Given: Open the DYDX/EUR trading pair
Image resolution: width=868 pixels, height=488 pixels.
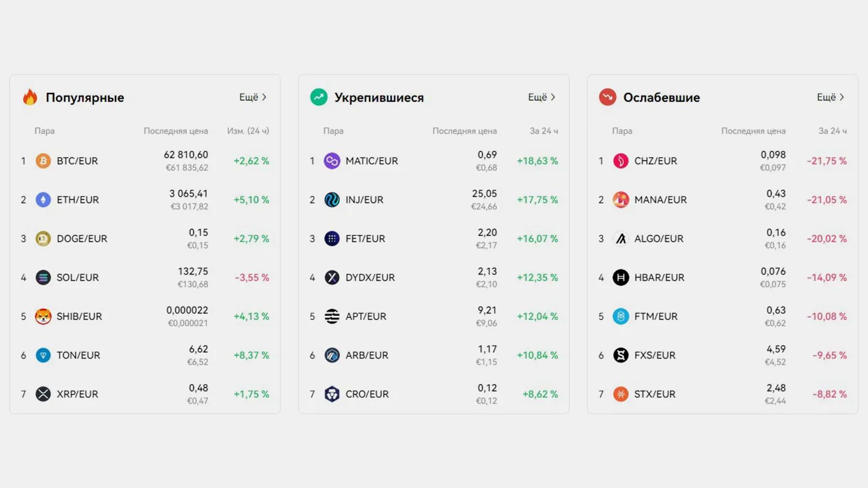Looking at the screenshot, I should coord(370,277).
